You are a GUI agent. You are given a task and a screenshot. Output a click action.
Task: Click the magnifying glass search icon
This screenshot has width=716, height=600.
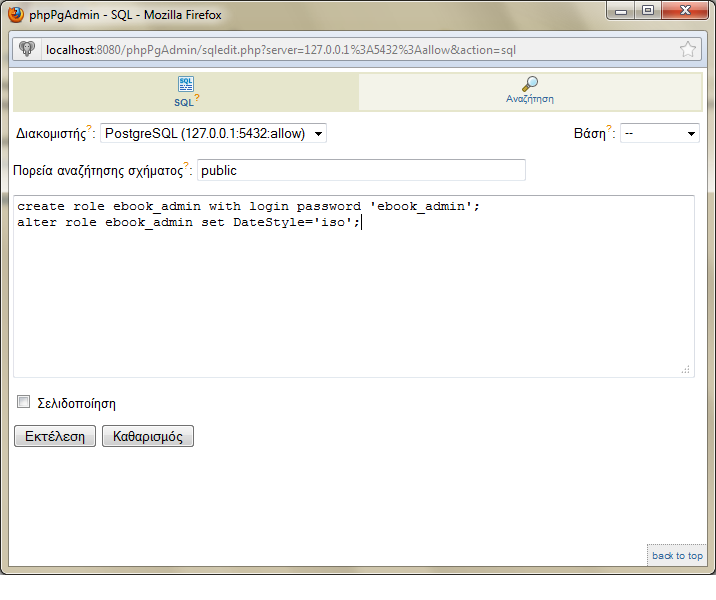click(530, 84)
